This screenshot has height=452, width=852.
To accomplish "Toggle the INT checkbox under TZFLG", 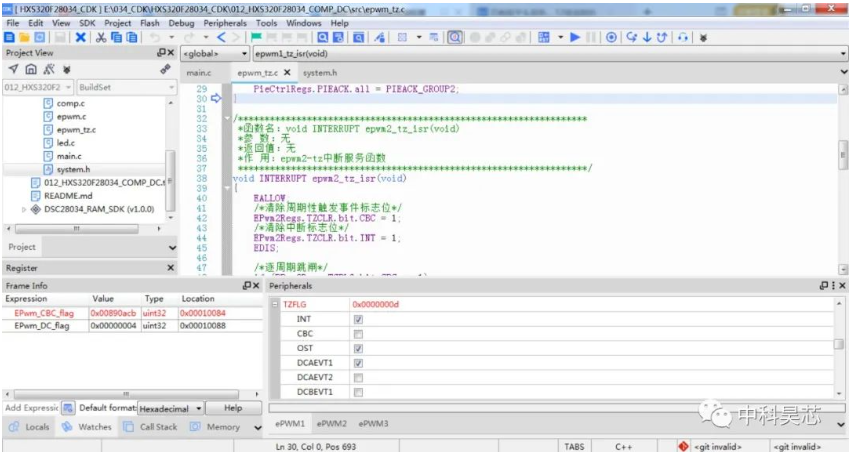I will point(358,319).
